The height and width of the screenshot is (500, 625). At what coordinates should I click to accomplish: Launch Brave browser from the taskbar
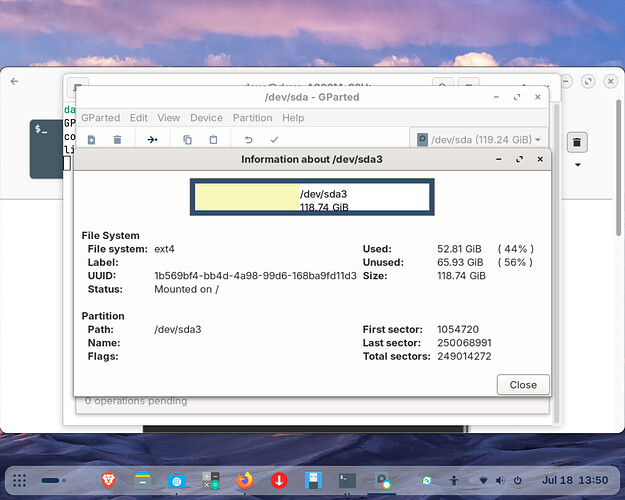(108, 480)
